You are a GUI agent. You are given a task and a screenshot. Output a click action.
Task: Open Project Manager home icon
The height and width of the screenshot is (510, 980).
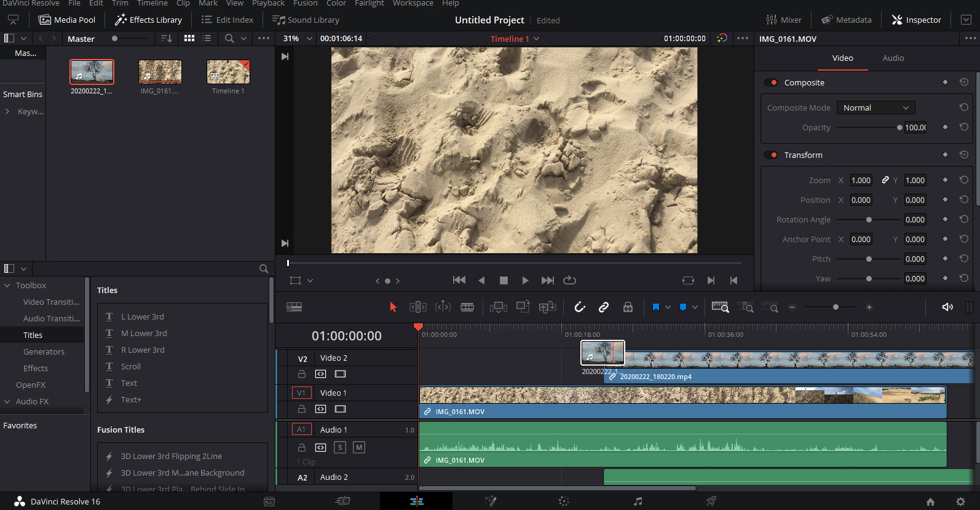pos(930,501)
